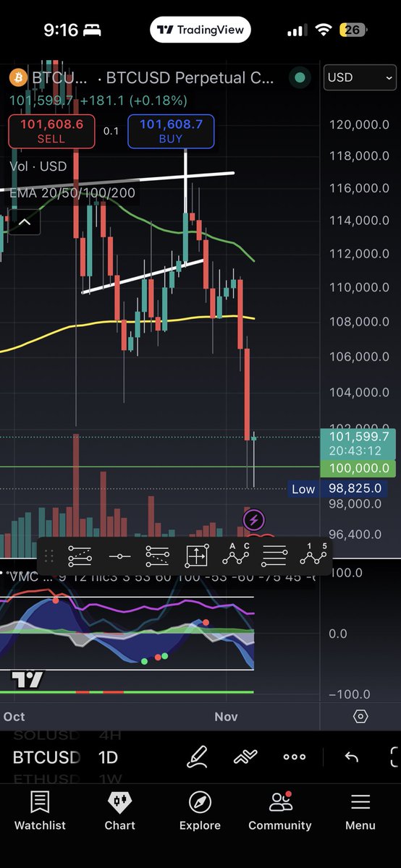Grab the drawing toolbar drag handle
Viewport: 401px width, 868px height.
(x=49, y=556)
